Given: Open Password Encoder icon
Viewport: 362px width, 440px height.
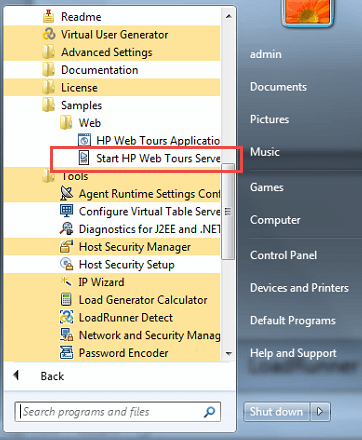Looking at the screenshot, I should click(66, 352).
